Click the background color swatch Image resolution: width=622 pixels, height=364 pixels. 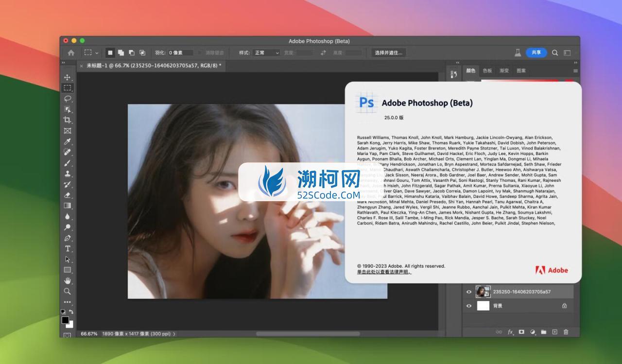pyautogui.click(x=71, y=325)
